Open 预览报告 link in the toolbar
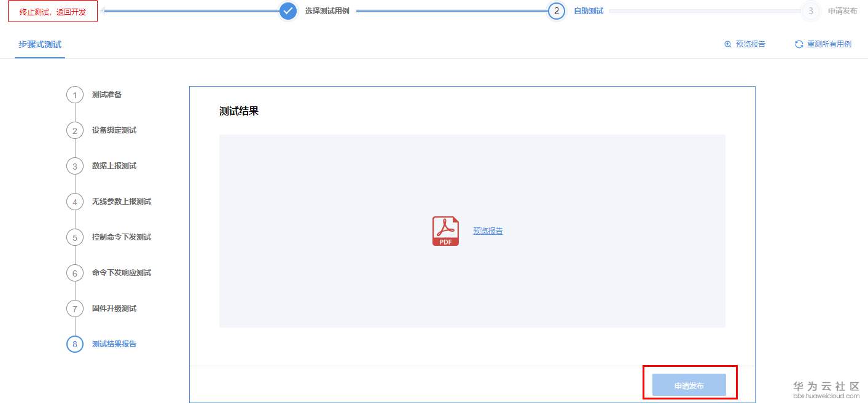The image size is (868, 405). (751, 44)
